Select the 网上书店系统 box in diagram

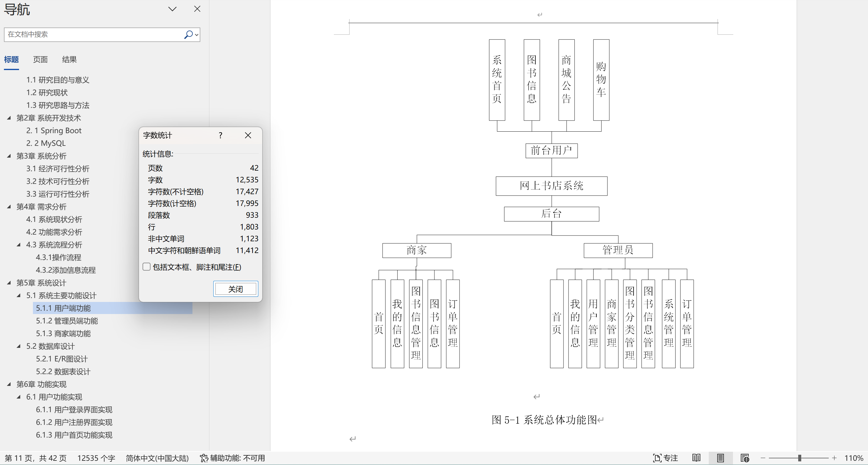pyautogui.click(x=552, y=186)
